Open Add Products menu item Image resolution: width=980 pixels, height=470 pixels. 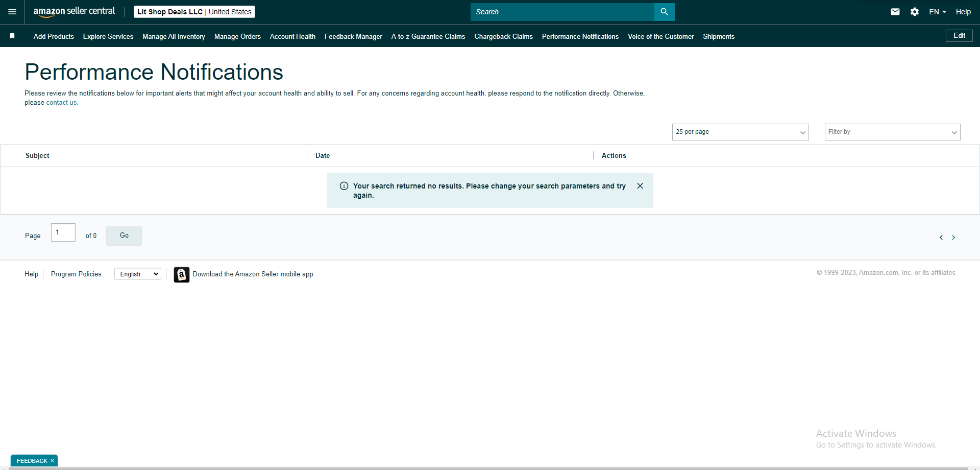54,36
